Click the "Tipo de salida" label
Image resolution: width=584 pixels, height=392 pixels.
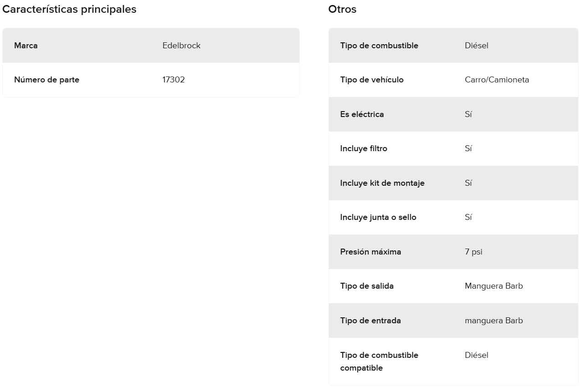tap(367, 286)
